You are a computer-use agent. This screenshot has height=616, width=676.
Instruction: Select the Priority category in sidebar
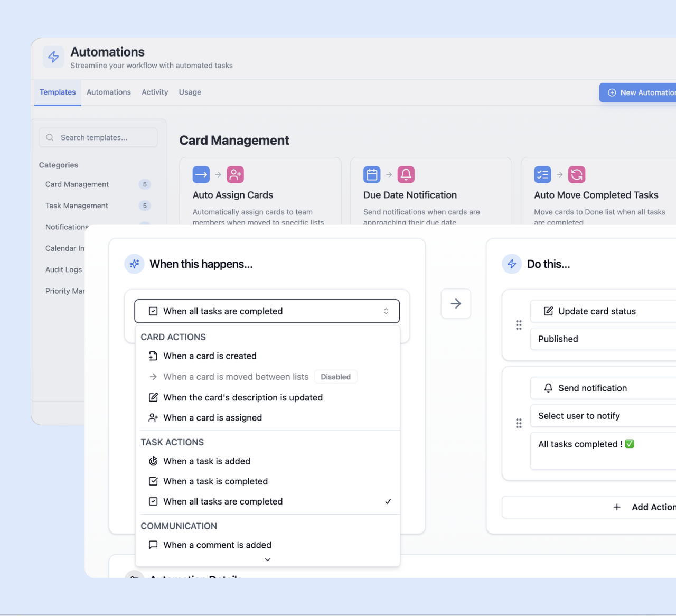(x=64, y=291)
